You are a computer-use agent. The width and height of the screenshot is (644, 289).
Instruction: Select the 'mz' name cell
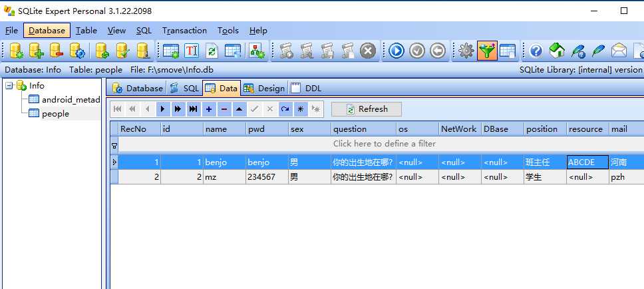click(225, 177)
